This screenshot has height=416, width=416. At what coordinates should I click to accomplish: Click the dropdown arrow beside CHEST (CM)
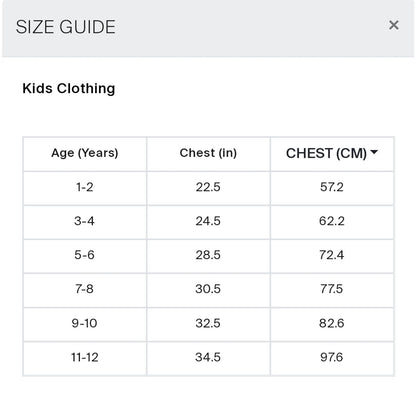coord(374,152)
